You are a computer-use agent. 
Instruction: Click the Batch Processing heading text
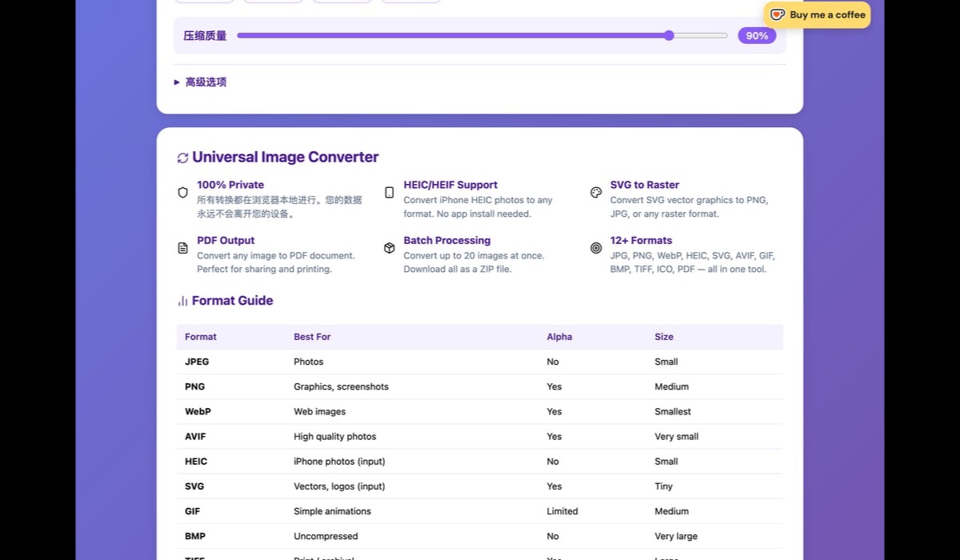click(x=446, y=240)
